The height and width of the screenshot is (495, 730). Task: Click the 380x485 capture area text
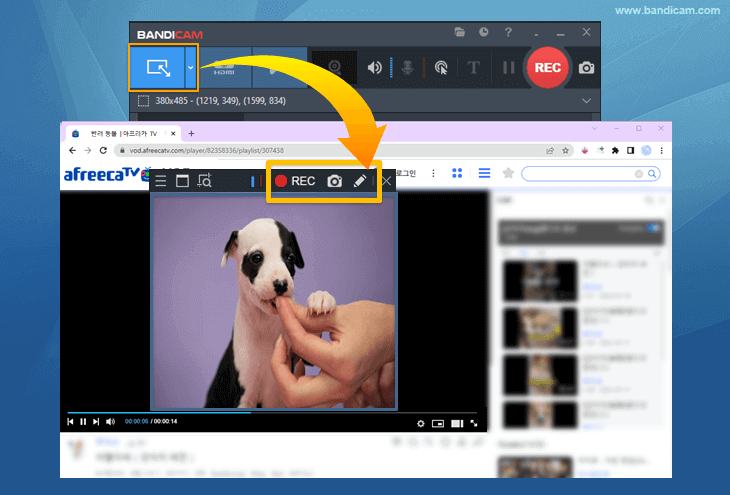tap(220, 101)
